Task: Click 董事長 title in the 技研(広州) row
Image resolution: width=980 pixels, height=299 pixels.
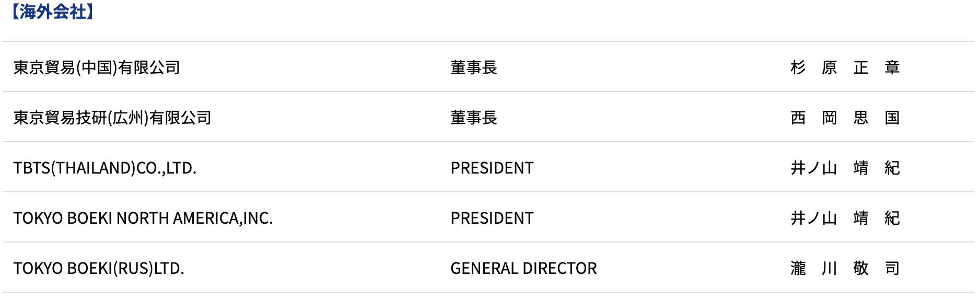Action: [x=474, y=118]
